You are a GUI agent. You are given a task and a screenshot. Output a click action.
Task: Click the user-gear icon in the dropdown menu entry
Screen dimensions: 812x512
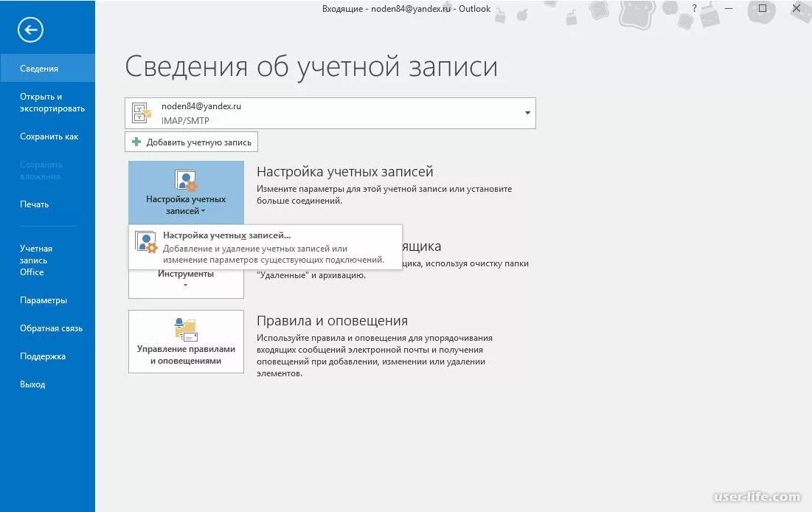tap(146, 242)
